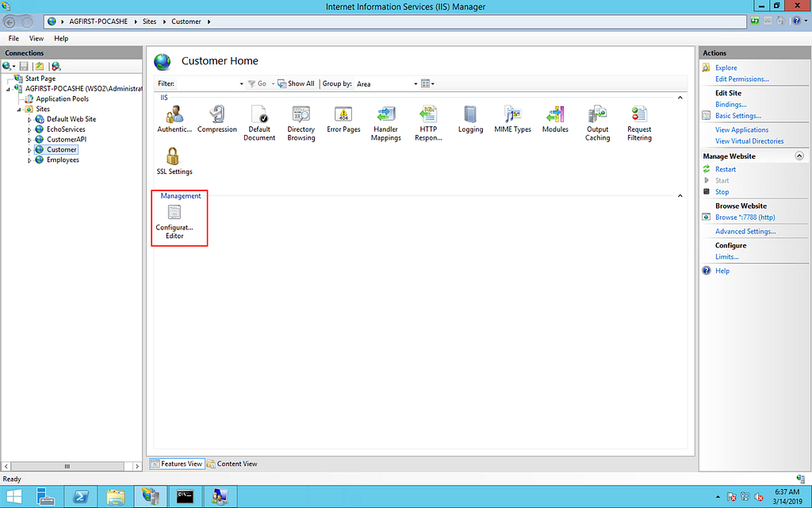Open the Help menu
The image size is (812, 508).
(x=61, y=38)
